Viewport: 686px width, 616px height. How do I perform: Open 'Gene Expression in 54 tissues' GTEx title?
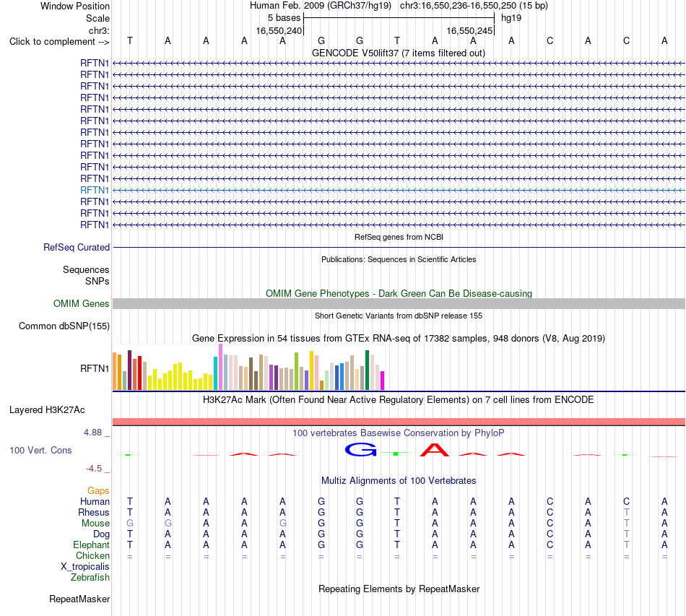pyautogui.click(x=399, y=338)
